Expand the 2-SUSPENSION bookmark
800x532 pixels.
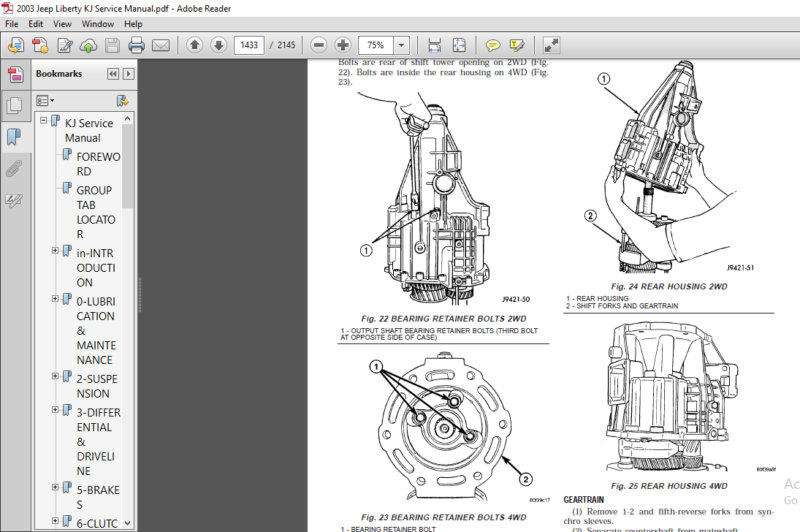(x=55, y=376)
